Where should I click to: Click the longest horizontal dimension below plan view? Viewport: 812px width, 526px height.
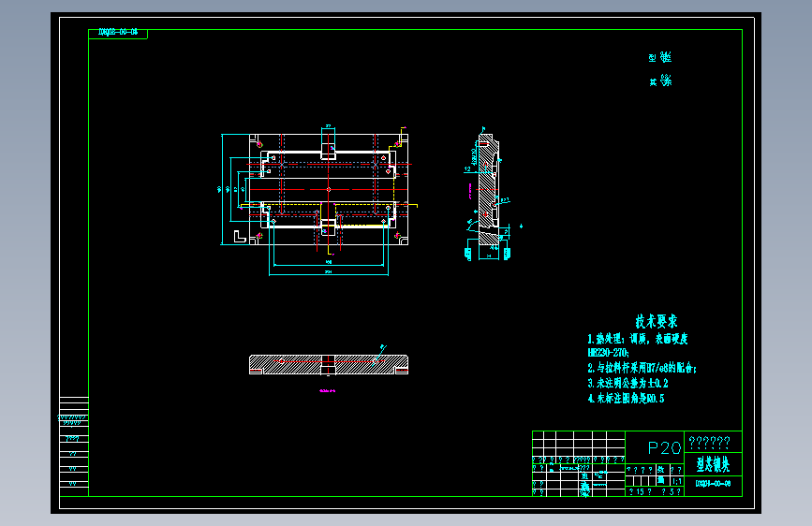(329, 273)
